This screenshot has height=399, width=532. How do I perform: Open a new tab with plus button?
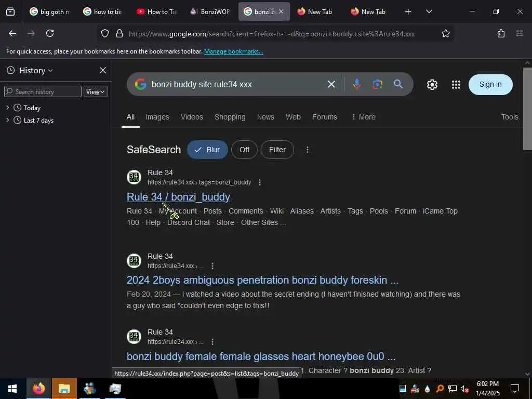click(408, 12)
